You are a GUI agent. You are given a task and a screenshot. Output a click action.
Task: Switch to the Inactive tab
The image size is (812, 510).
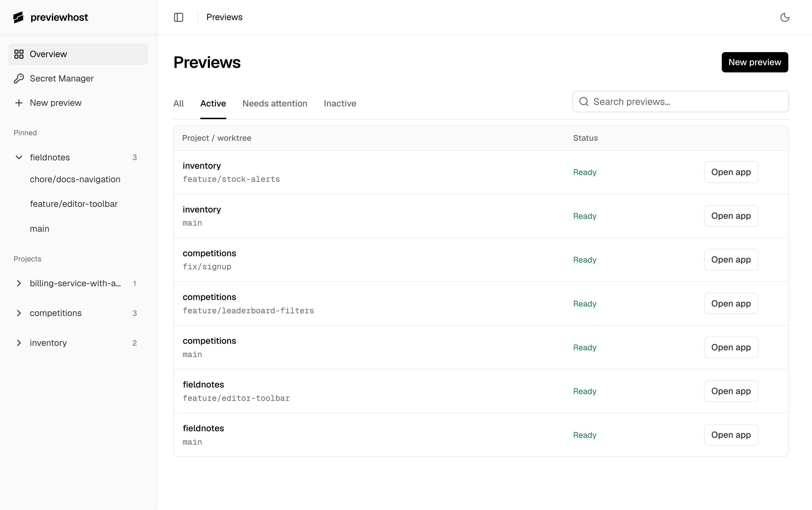340,103
